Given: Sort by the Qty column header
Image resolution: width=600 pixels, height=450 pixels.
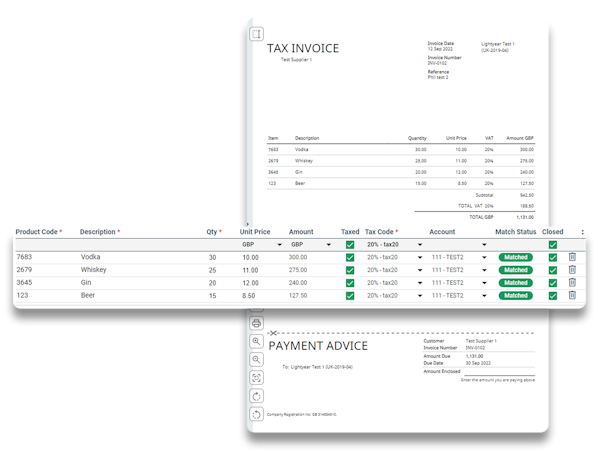Looking at the screenshot, I should click(212, 232).
